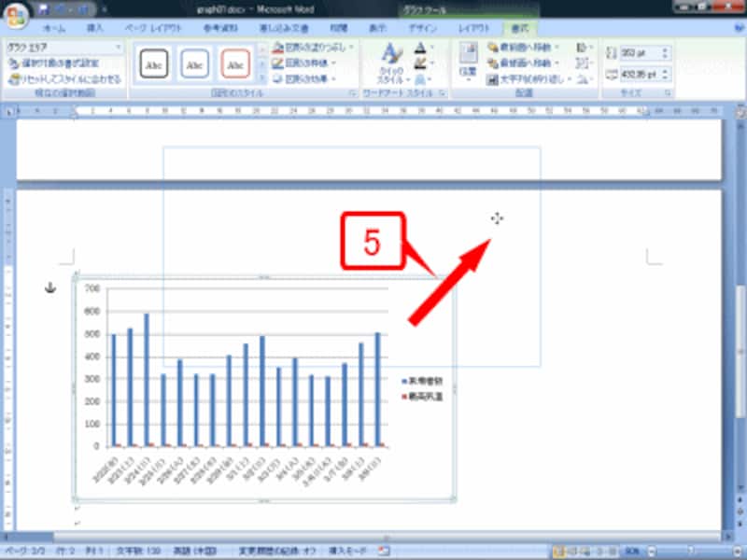Apply the red outline Abc shape style
Viewport: 747px width, 560px height.
tap(236, 63)
